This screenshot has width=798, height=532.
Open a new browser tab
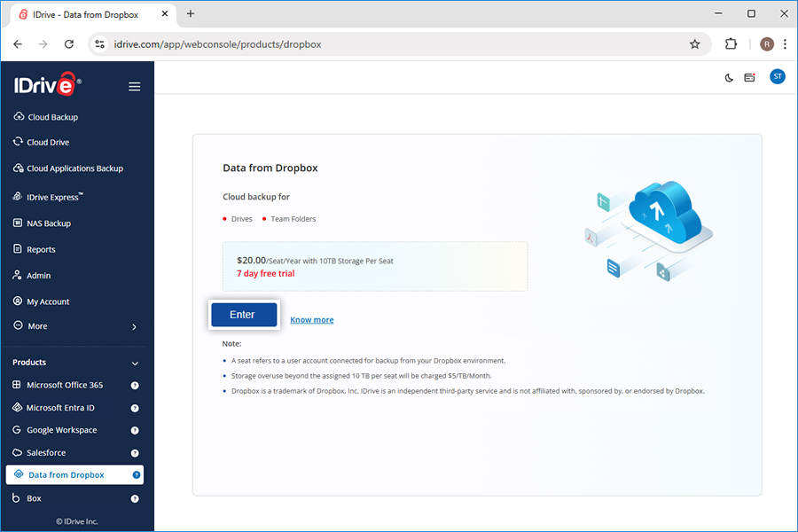(191, 14)
